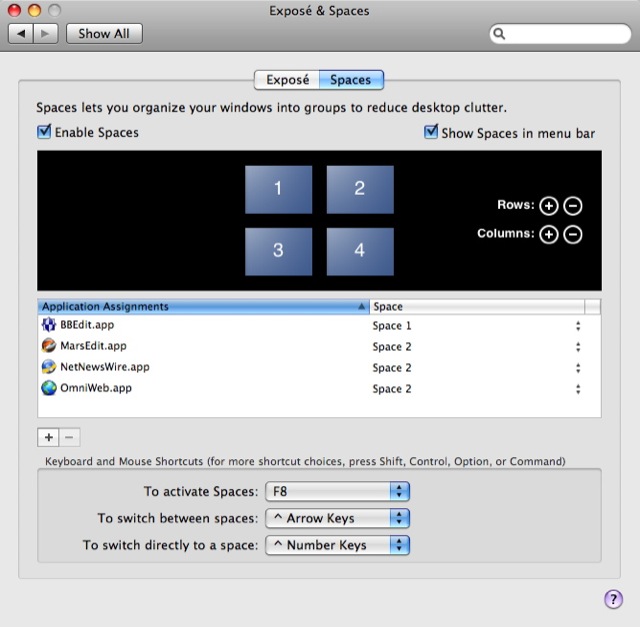This screenshot has height=627, width=640.
Task: Click the OmniWeb.app globe icon
Action: [x=49, y=388]
